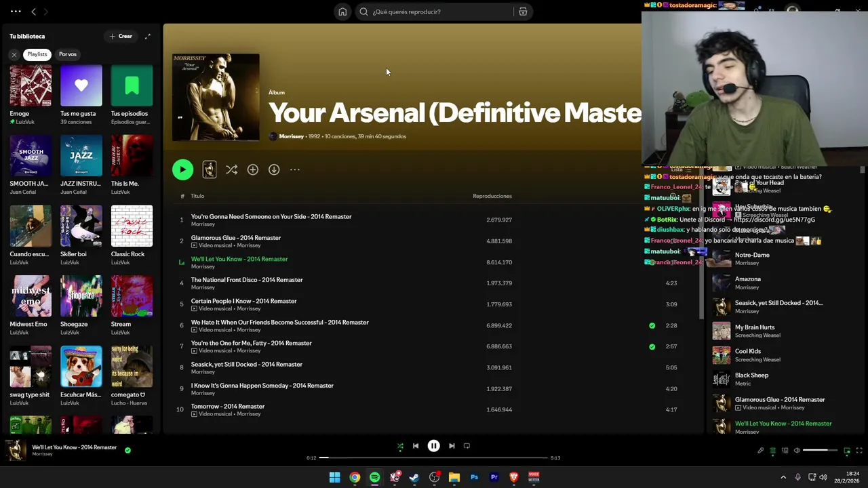Open Premiere Pro from the taskbar
This screenshot has width=868, height=488.
(494, 477)
